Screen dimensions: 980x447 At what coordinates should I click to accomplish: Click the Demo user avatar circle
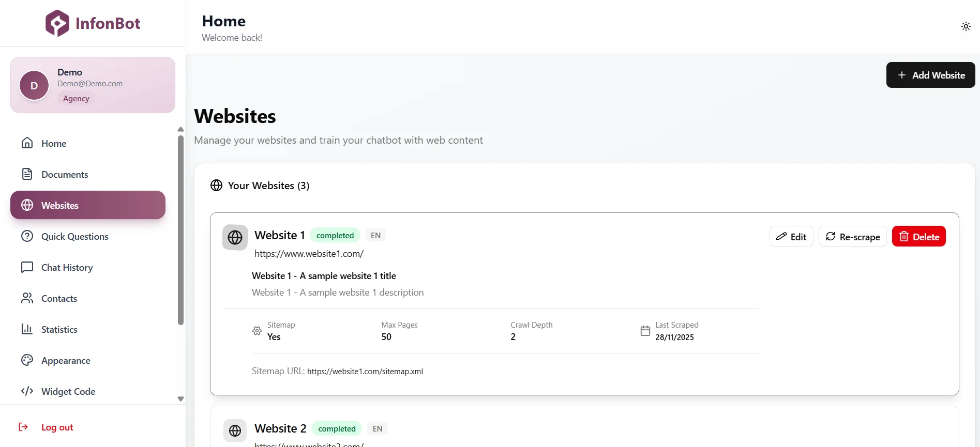pos(34,86)
